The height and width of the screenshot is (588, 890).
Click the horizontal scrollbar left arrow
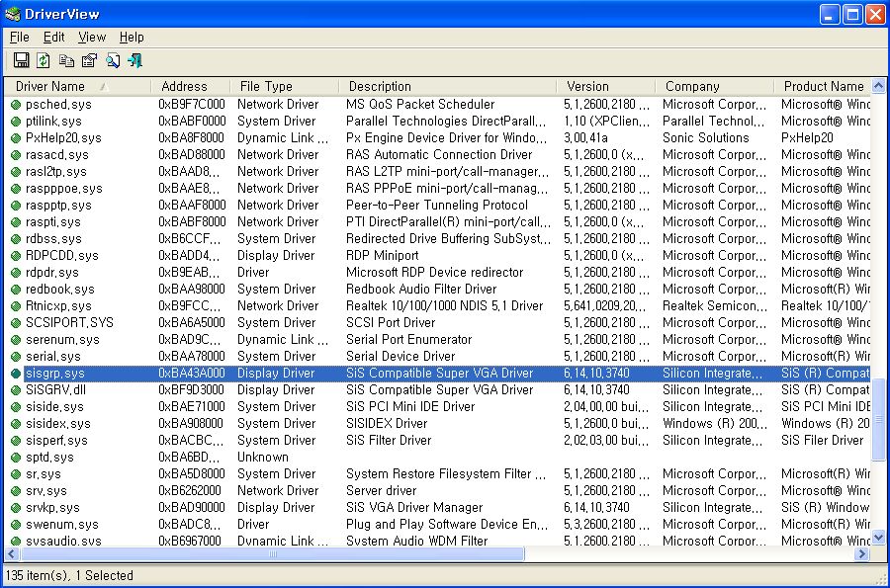tap(11, 553)
